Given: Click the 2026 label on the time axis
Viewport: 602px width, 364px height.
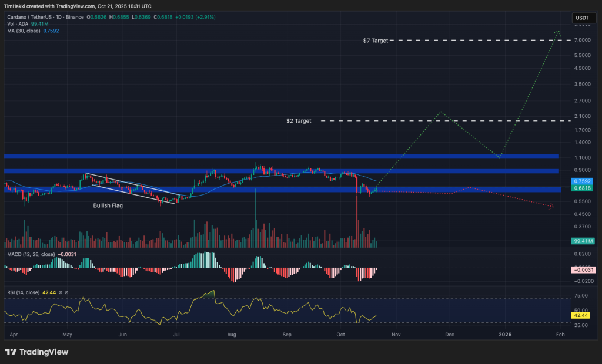Looking at the screenshot, I should [504, 334].
